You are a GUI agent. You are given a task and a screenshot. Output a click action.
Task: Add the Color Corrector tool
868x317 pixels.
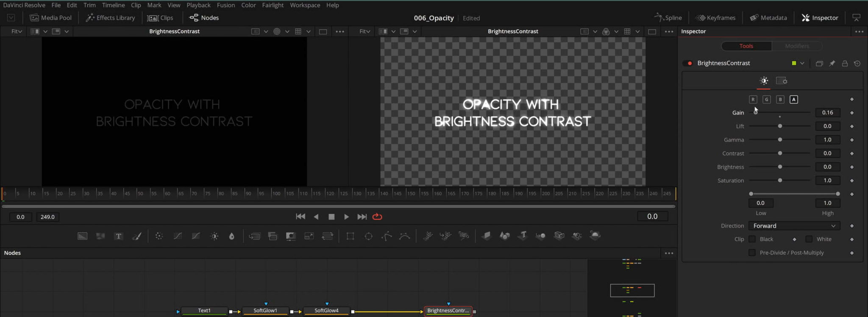pyautogui.click(x=159, y=236)
